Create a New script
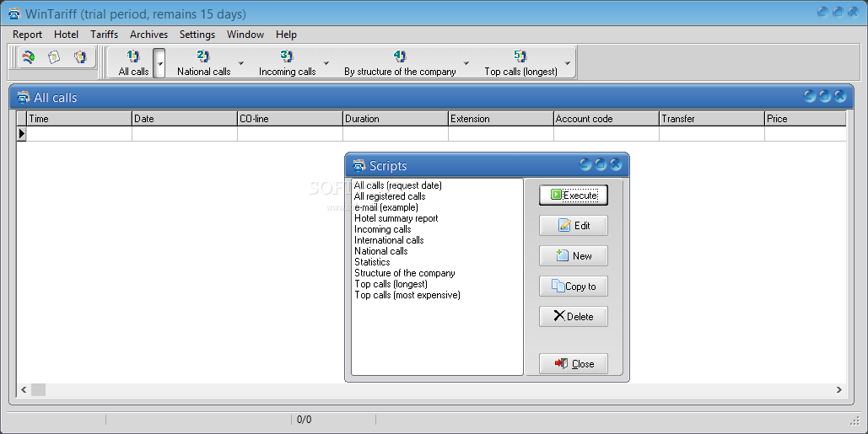868x434 pixels. (x=574, y=256)
